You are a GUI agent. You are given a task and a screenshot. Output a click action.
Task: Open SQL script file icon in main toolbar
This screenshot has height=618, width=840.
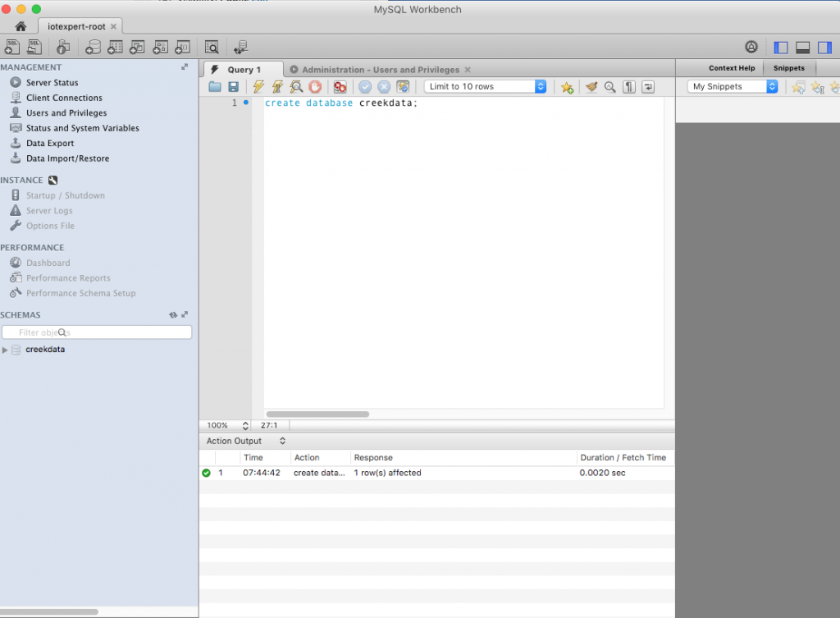click(x=34, y=47)
